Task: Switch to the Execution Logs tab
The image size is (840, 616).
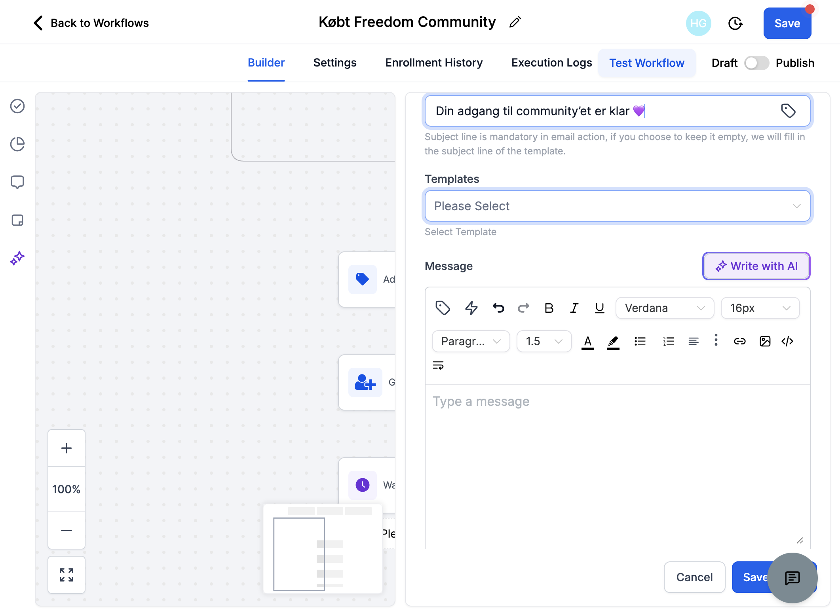Action: 551,63
